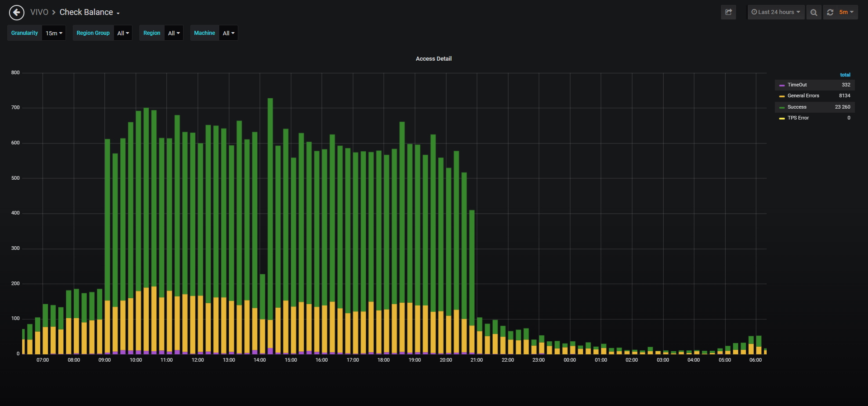This screenshot has width=868, height=406.
Task: Click the green Success color swatch
Action: click(x=782, y=107)
